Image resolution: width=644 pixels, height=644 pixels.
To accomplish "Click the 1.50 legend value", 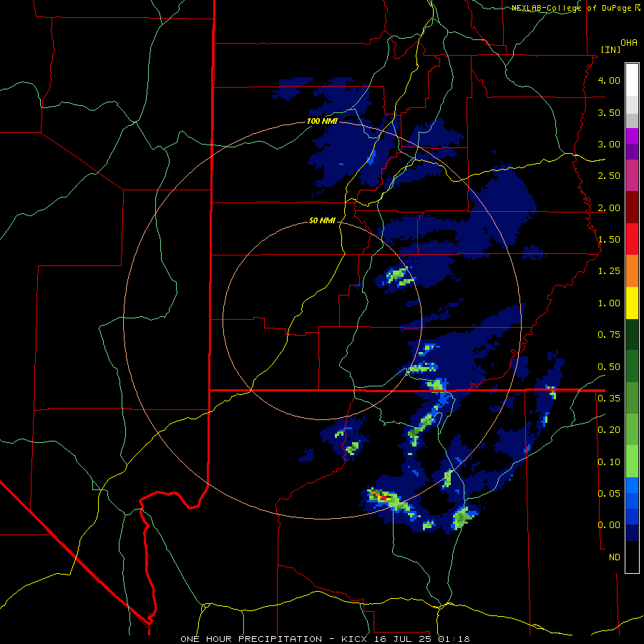I will tap(609, 240).
